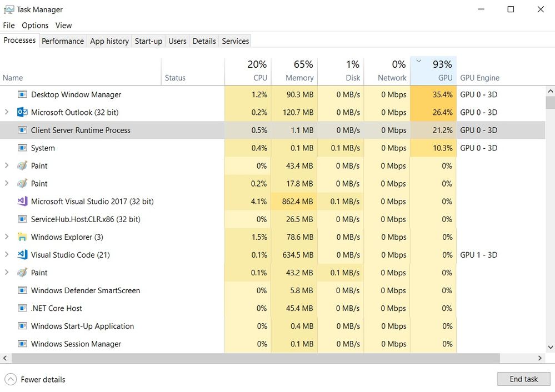
Task: Select the Microsoft Visual Studio 2017 icon
Action: (x=22, y=202)
